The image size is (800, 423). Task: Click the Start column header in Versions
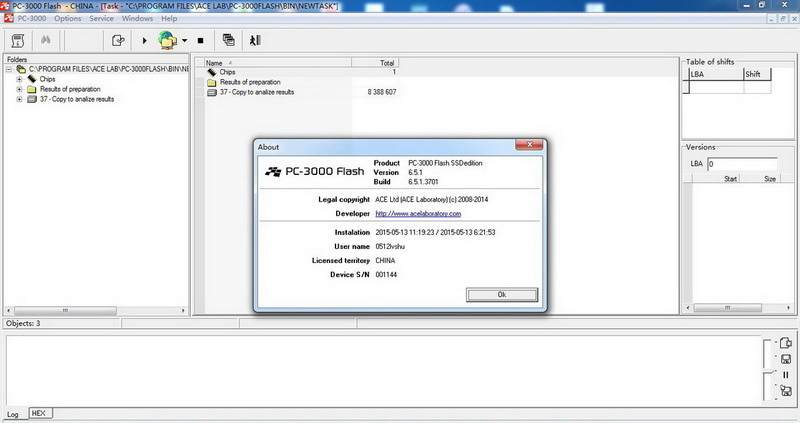click(x=715, y=179)
